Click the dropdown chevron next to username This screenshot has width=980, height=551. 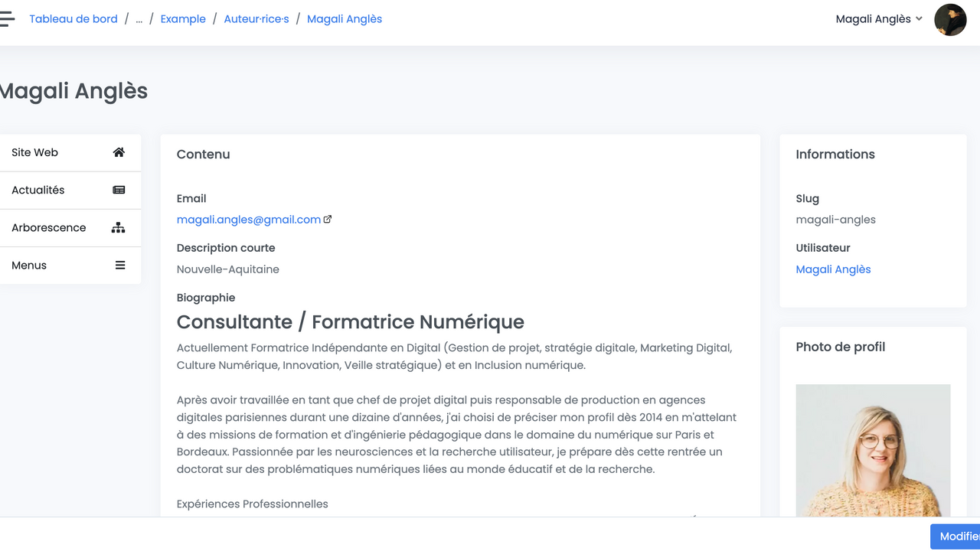pos(919,19)
